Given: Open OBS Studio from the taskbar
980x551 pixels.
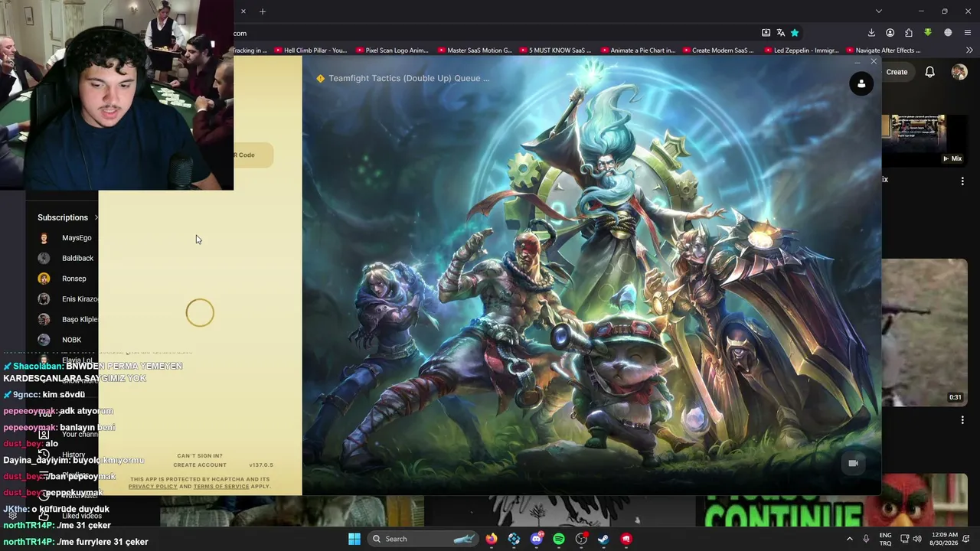Looking at the screenshot, I should 581,539.
